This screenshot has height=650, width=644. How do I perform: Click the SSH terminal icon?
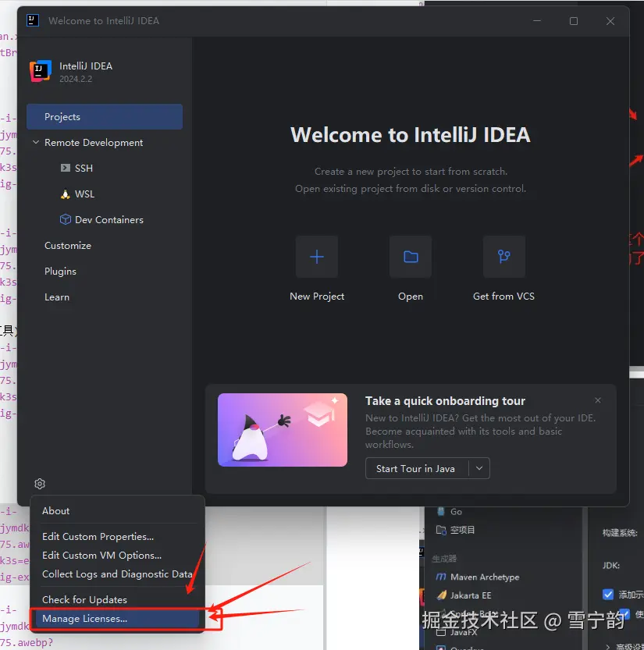pyautogui.click(x=65, y=168)
